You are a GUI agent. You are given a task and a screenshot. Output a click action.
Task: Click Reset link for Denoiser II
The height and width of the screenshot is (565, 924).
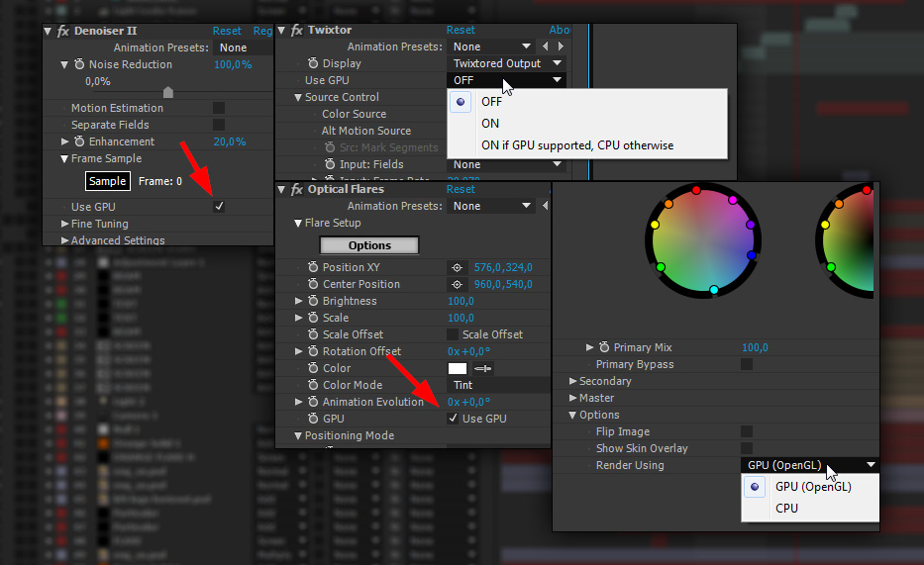click(x=227, y=31)
